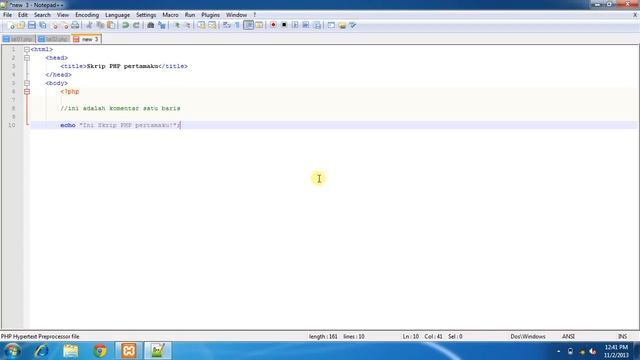Viewport: 640px width, 360px height.
Task: Collapse the body tag fold marker
Action: tap(27, 83)
